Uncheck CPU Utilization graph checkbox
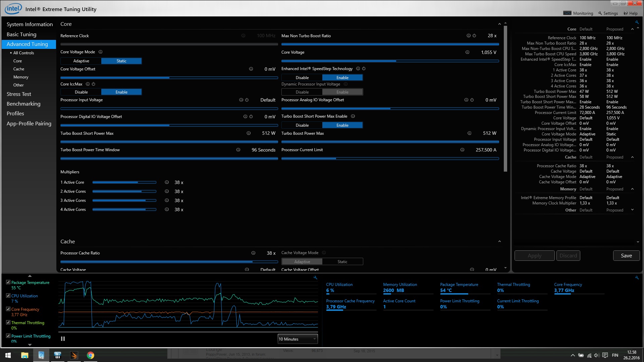The image size is (644, 362). click(x=8, y=296)
